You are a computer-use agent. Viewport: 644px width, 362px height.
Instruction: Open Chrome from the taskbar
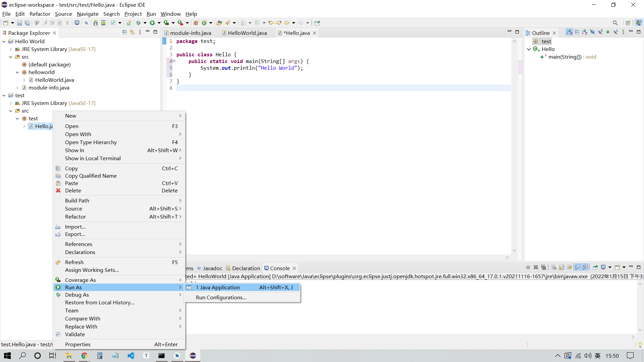(x=84, y=356)
